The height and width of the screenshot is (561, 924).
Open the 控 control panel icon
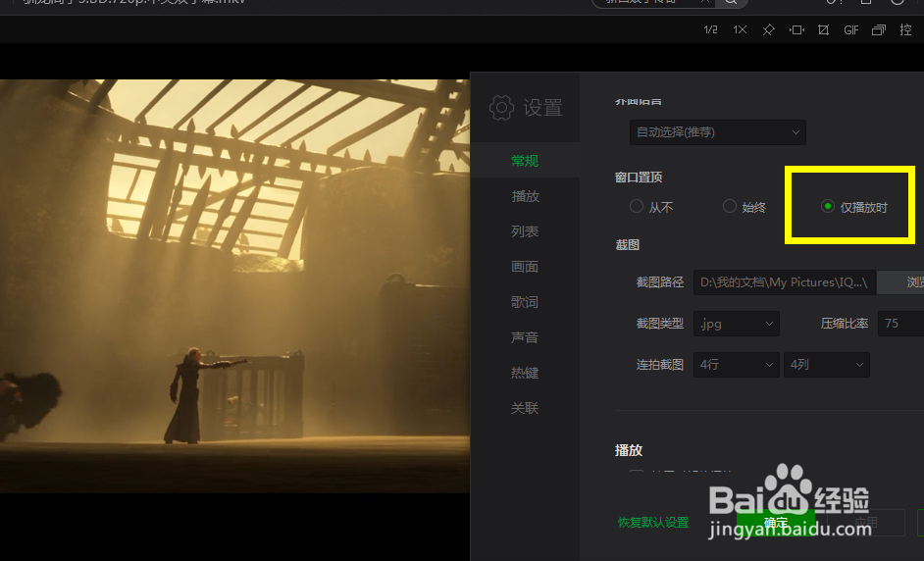pos(906,29)
